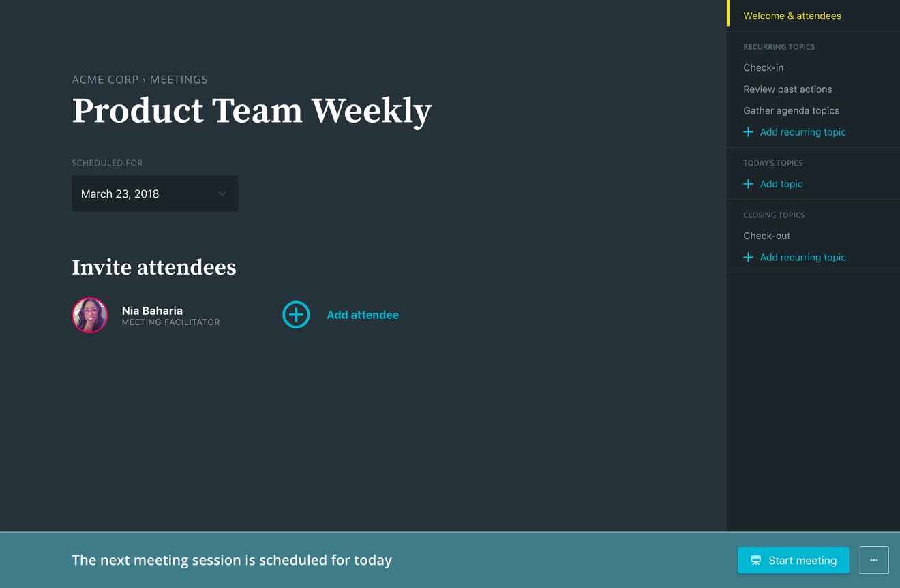Click plus icon under Gather agenda topics
Image resolution: width=900 pixels, height=588 pixels.
pos(748,132)
